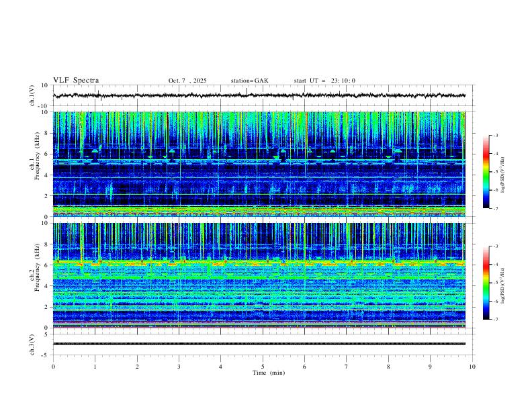Click the ch.1 'Frequency (kHz)' axis label
Image resolution: width=532 pixels, height=411 pixels.
point(37,156)
